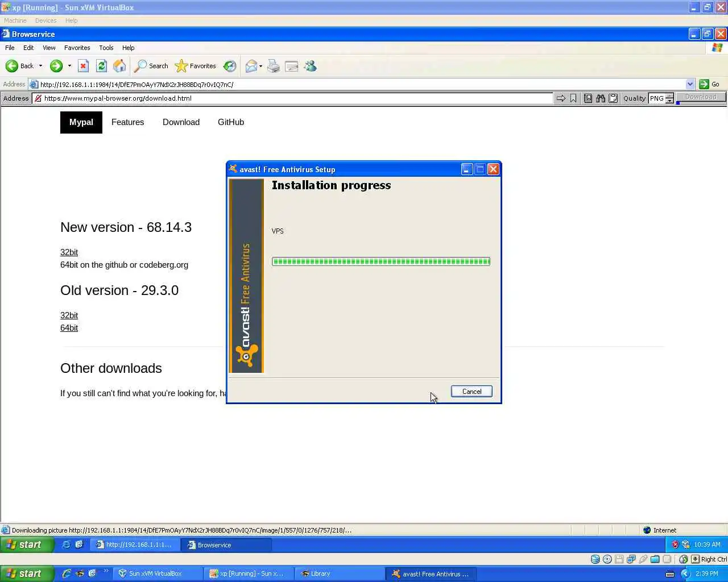Stop page loading with red X icon
The width and height of the screenshot is (728, 582).
[x=83, y=66]
